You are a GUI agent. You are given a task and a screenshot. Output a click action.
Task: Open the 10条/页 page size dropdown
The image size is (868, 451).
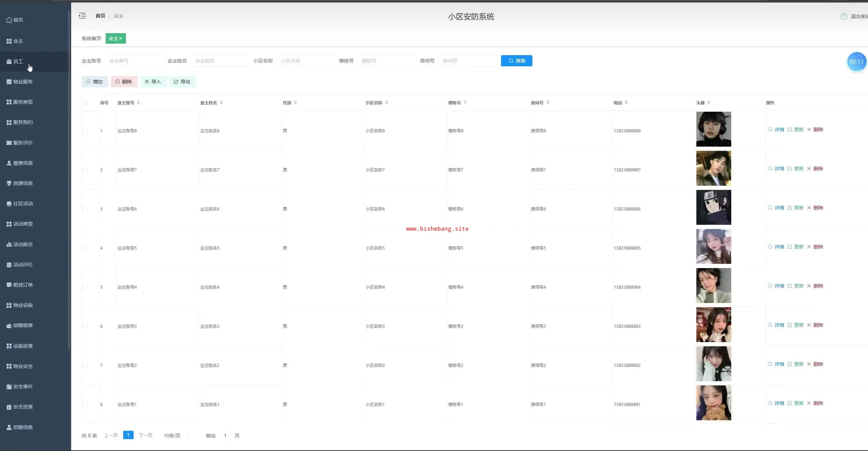click(176, 436)
